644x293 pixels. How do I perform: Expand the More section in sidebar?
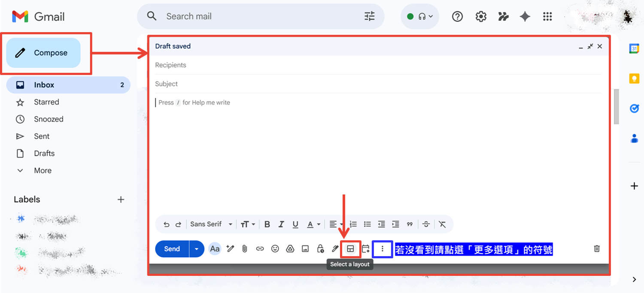(43, 171)
